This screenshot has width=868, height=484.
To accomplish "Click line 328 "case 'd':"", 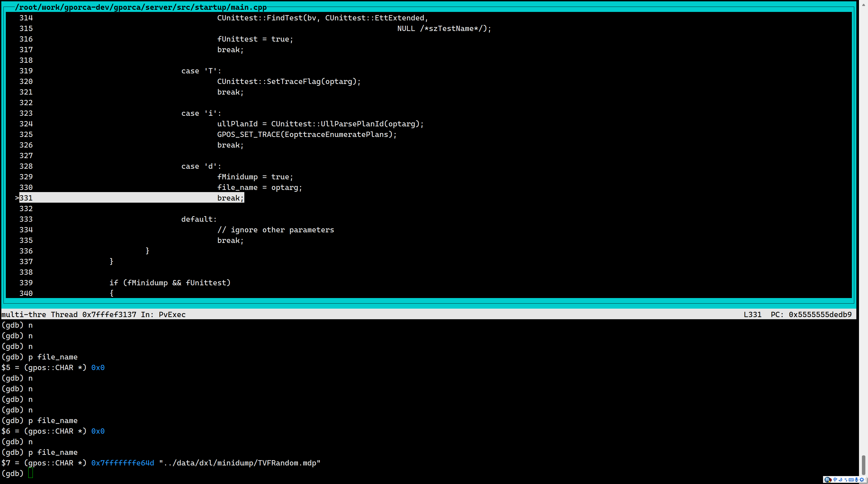I will pyautogui.click(x=201, y=166).
